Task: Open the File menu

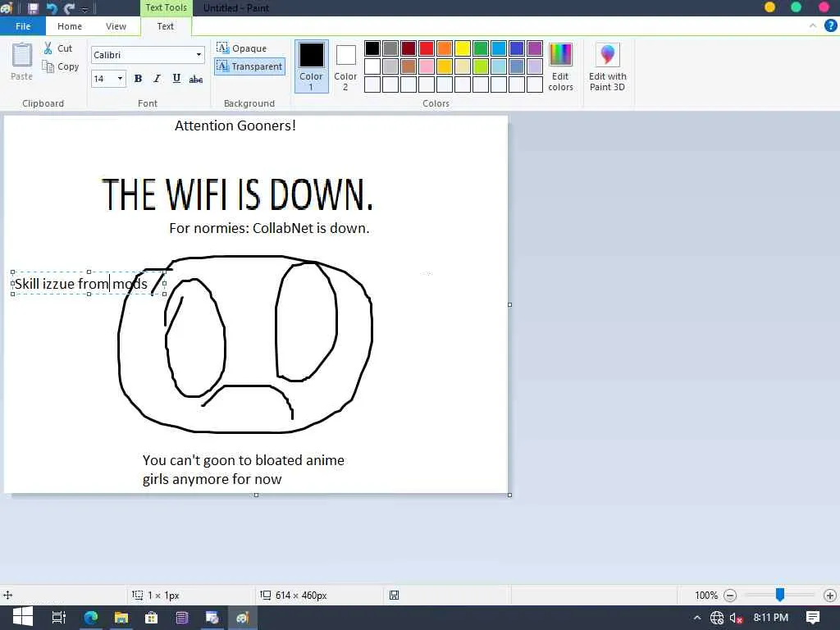Action: pyautogui.click(x=23, y=26)
